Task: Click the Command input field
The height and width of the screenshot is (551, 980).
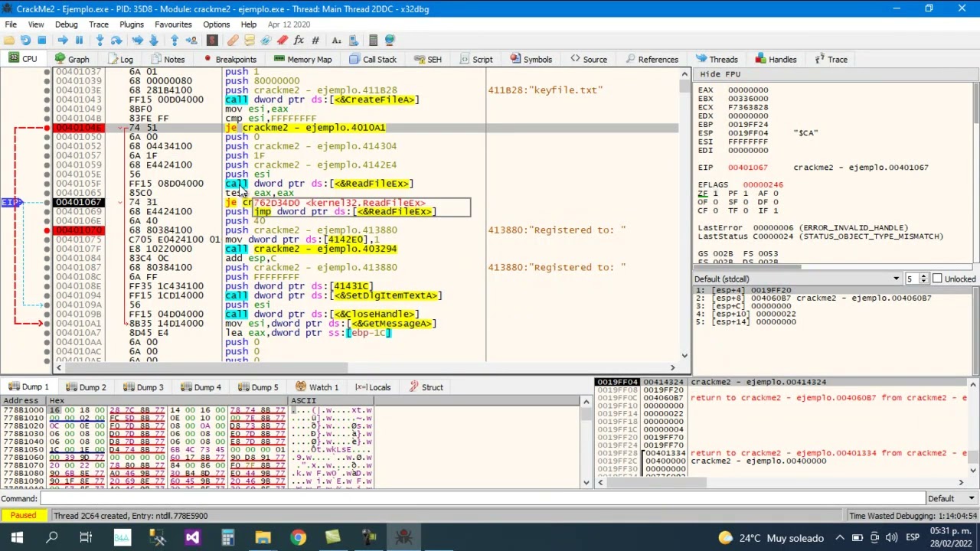Action: coord(482,499)
